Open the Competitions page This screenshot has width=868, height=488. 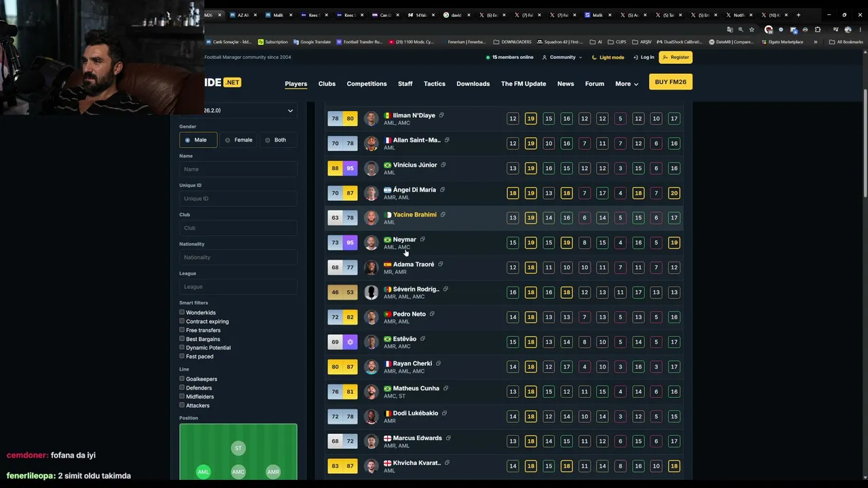(x=367, y=84)
